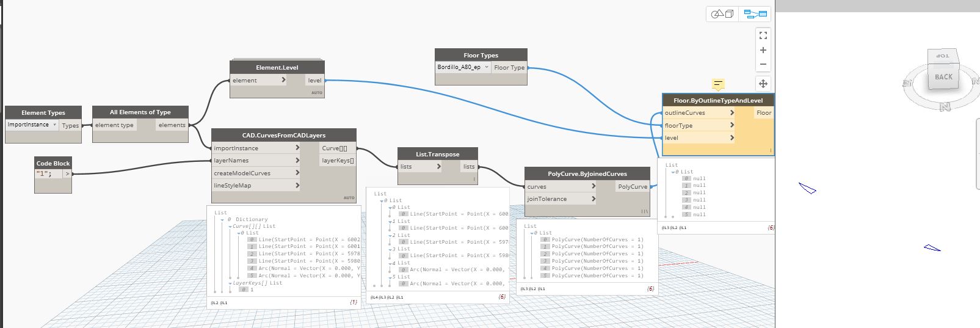Viewport: 980px width, 328px height.
Task: Select the Floor Types node title
Action: [481, 55]
